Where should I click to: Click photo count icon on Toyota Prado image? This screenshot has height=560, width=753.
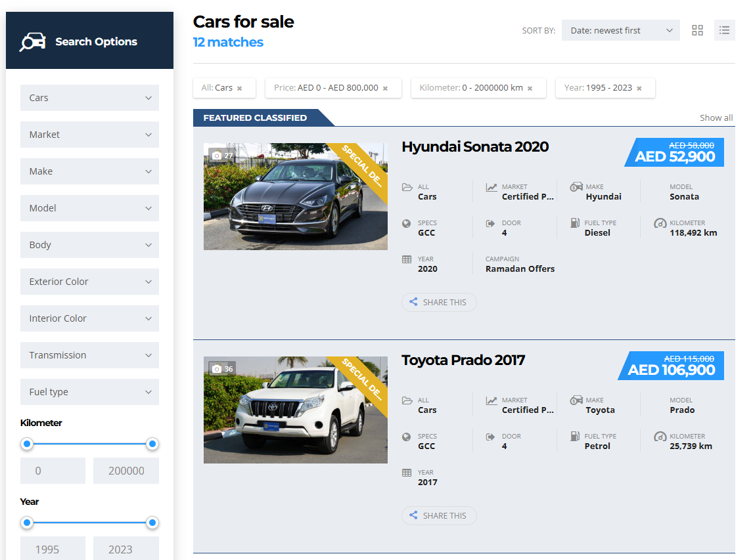click(x=217, y=369)
